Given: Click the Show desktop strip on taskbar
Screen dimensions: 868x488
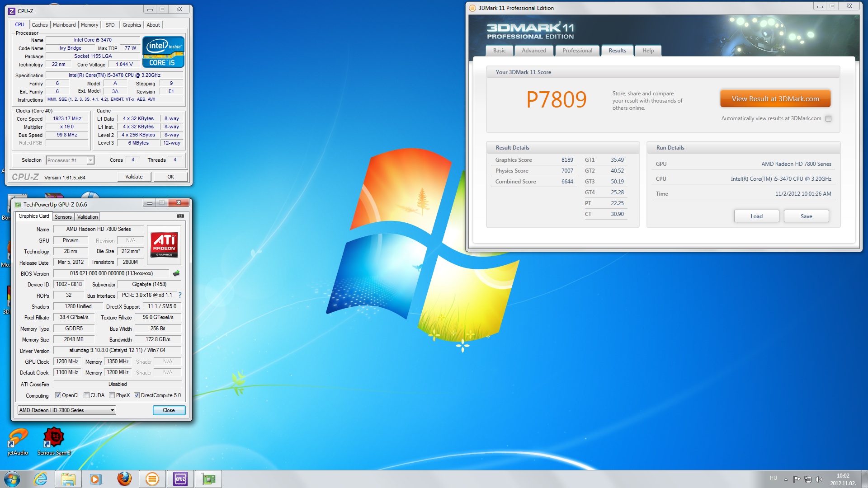Looking at the screenshot, I should (x=864, y=479).
